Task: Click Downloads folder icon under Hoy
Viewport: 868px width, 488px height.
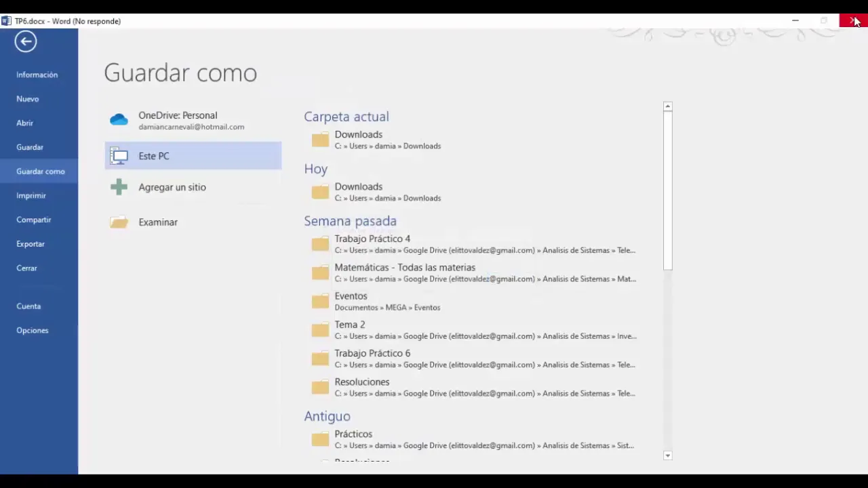Action: coord(320,192)
